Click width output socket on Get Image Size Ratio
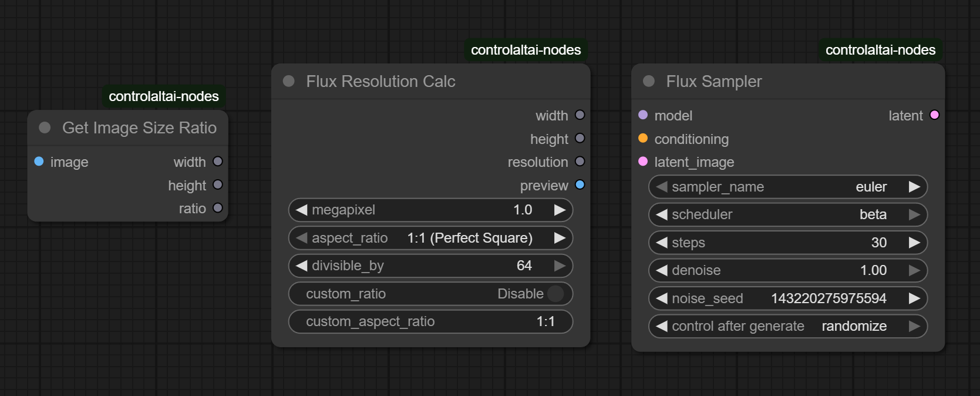Image resolution: width=980 pixels, height=396 pixels. 218,162
